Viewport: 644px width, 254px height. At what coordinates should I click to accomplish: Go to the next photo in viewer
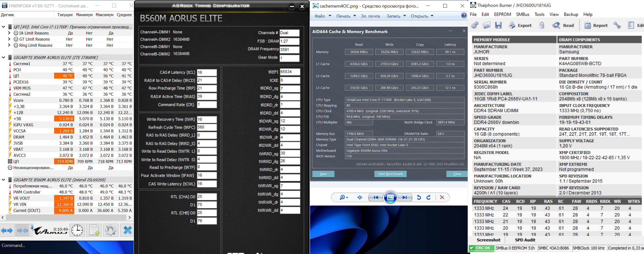(405, 197)
